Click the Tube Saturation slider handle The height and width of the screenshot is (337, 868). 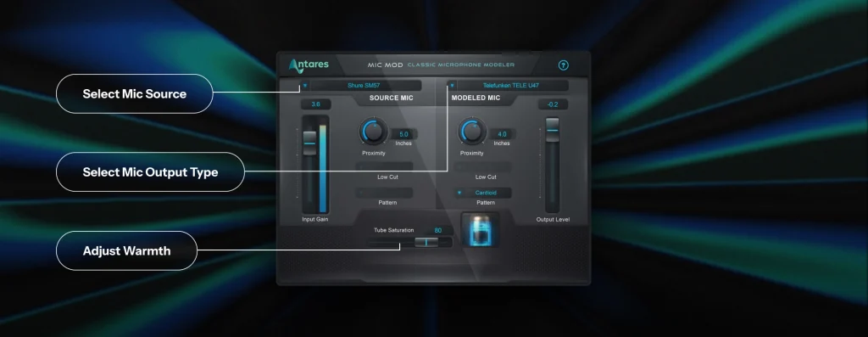tap(426, 242)
